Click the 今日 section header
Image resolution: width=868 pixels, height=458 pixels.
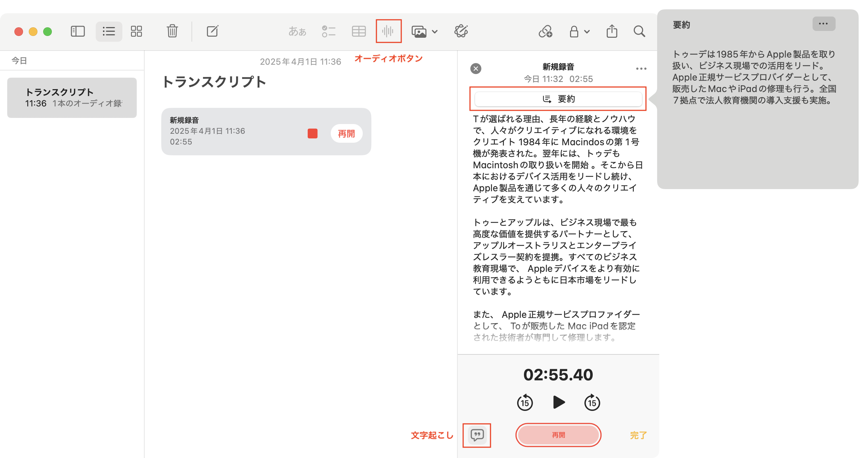[19, 61]
